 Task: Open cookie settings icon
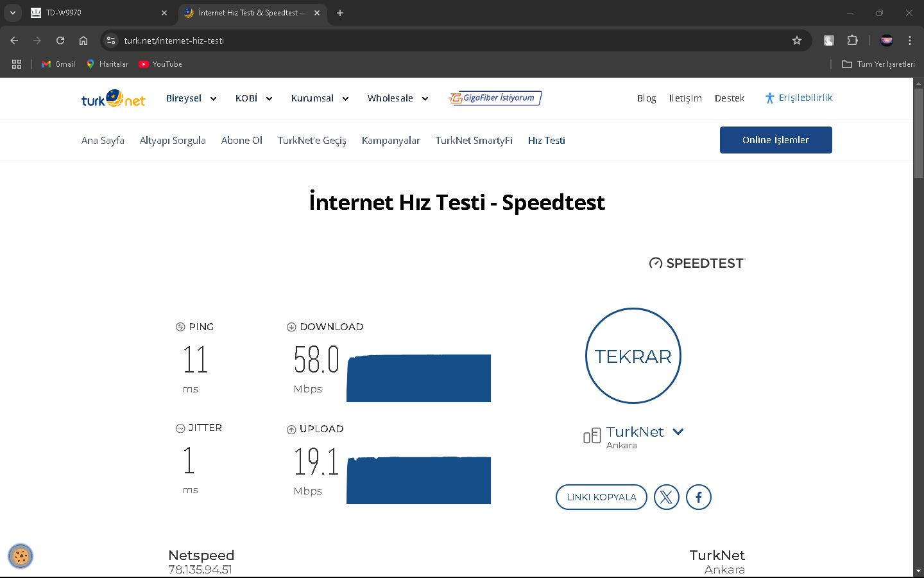coord(21,556)
